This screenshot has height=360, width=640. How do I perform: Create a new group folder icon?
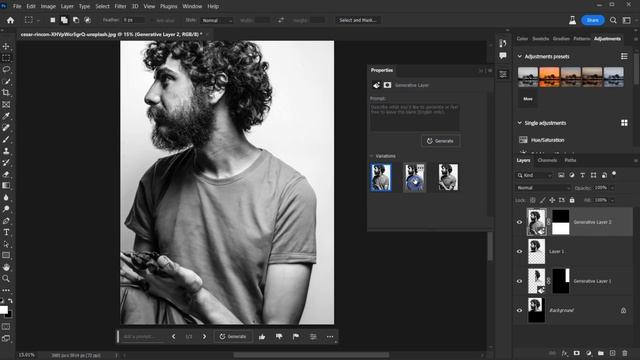tap(600, 353)
